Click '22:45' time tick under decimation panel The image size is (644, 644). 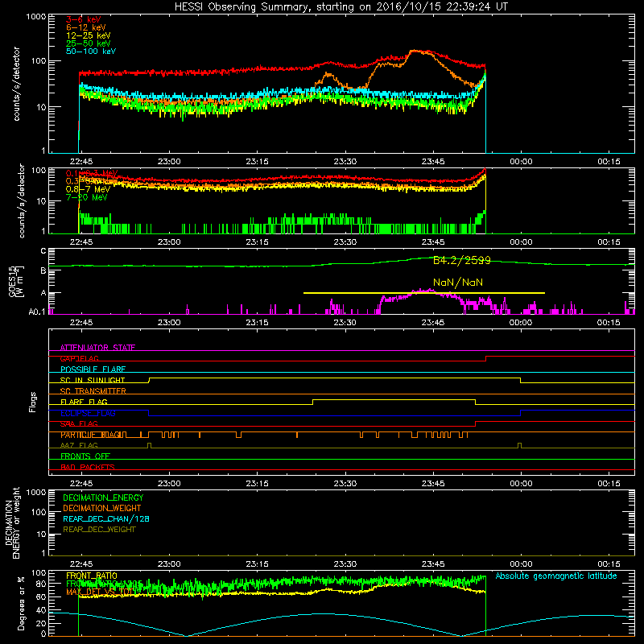[x=81, y=564]
